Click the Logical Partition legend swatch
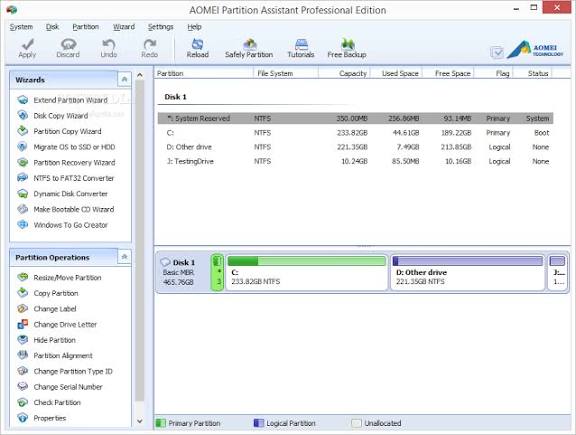The height and width of the screenshot is (435, 576). (x=259, y=423)
